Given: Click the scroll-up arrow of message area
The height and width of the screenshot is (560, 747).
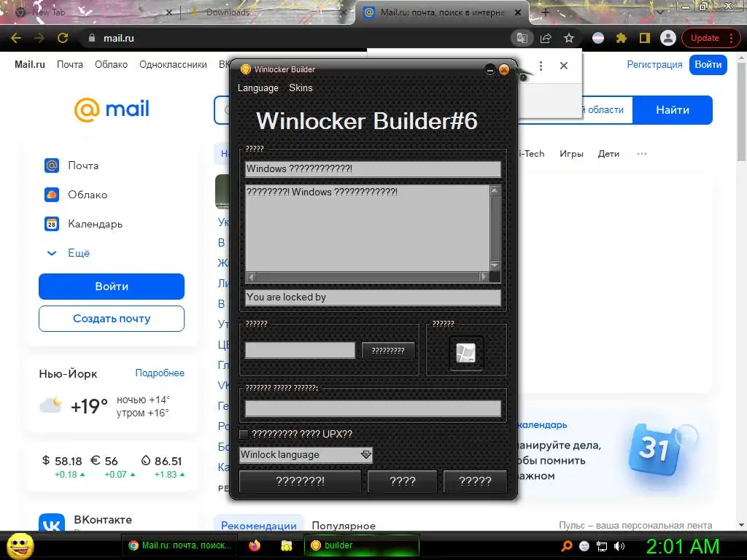Looking at the screenshot, I should (495, 190).
